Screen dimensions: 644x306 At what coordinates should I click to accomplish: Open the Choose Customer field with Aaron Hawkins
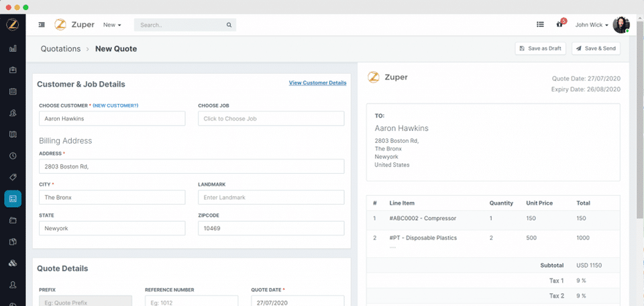112,119
